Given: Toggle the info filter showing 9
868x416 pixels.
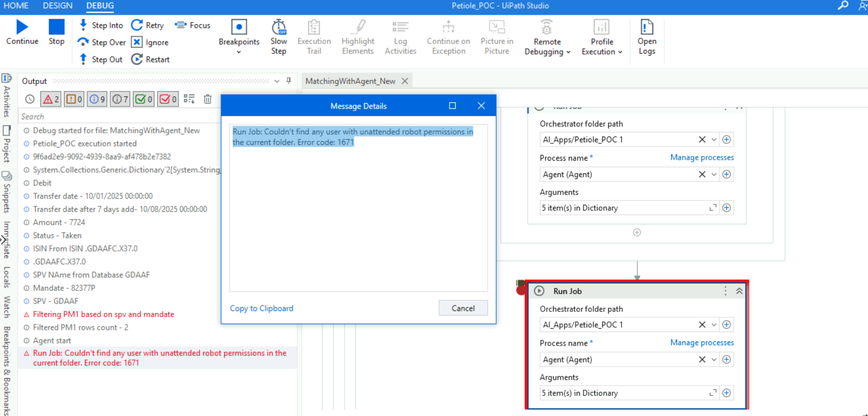Looking at the screenshot, I should tap(97, 99).
